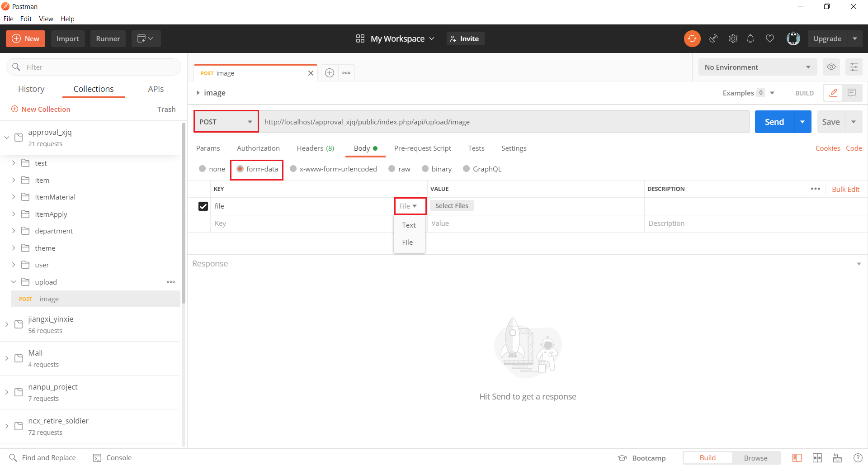Click the request URL field
This screenshot has width=868, height=466.
tap(504, 122)
